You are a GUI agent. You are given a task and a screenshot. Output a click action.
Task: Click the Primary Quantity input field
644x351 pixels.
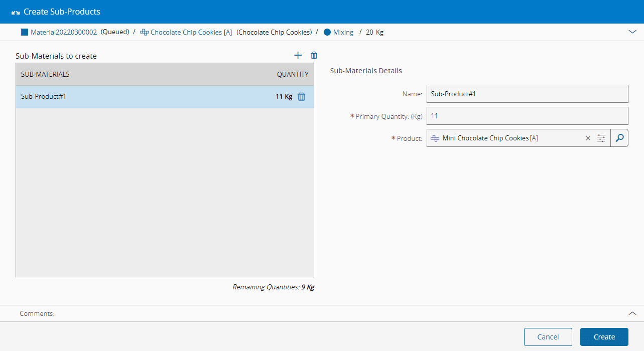[527, 116]
